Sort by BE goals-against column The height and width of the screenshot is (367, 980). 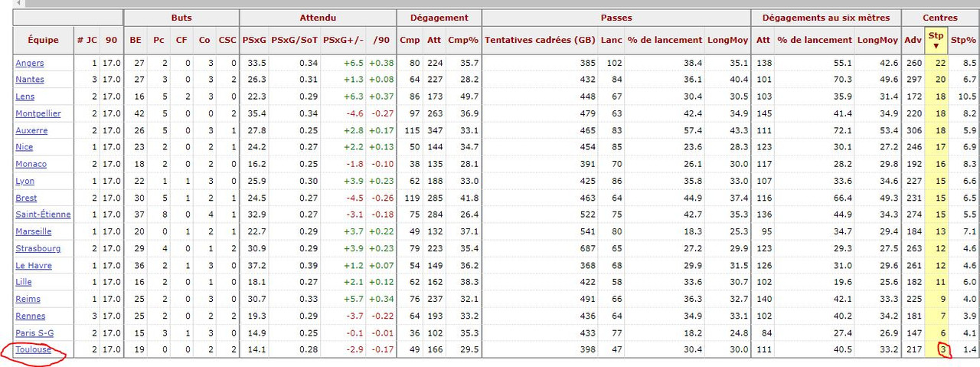click(x=136, y=40)
